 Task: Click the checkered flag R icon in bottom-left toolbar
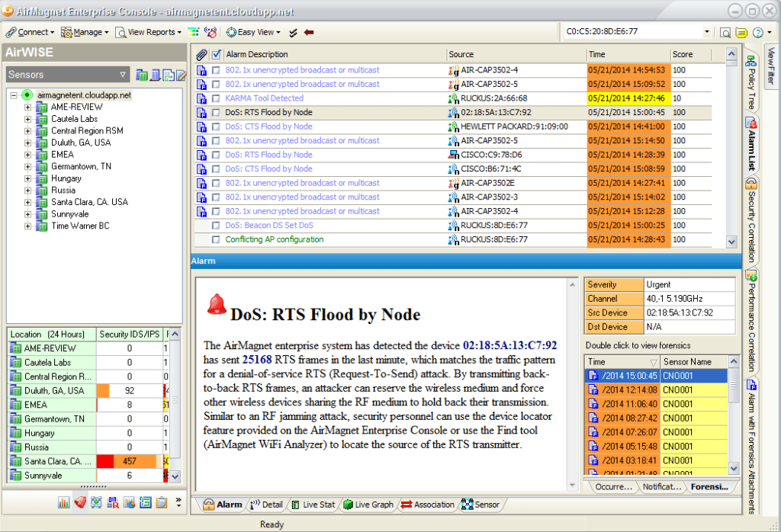(113, 502)
